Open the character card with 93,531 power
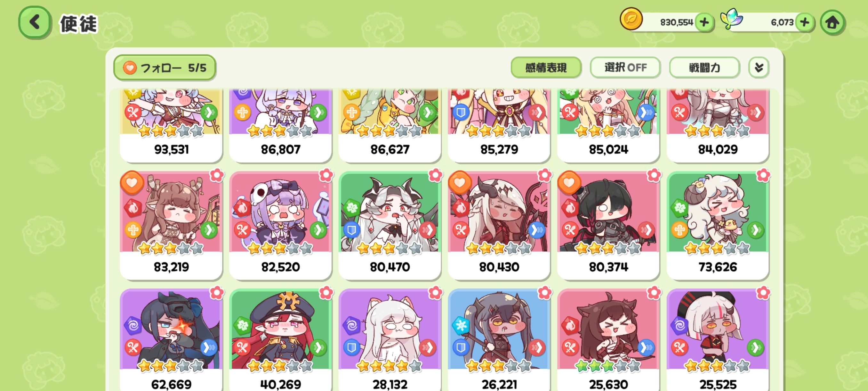This screenshot has width=868, height=391. click(x=171, y=126)
